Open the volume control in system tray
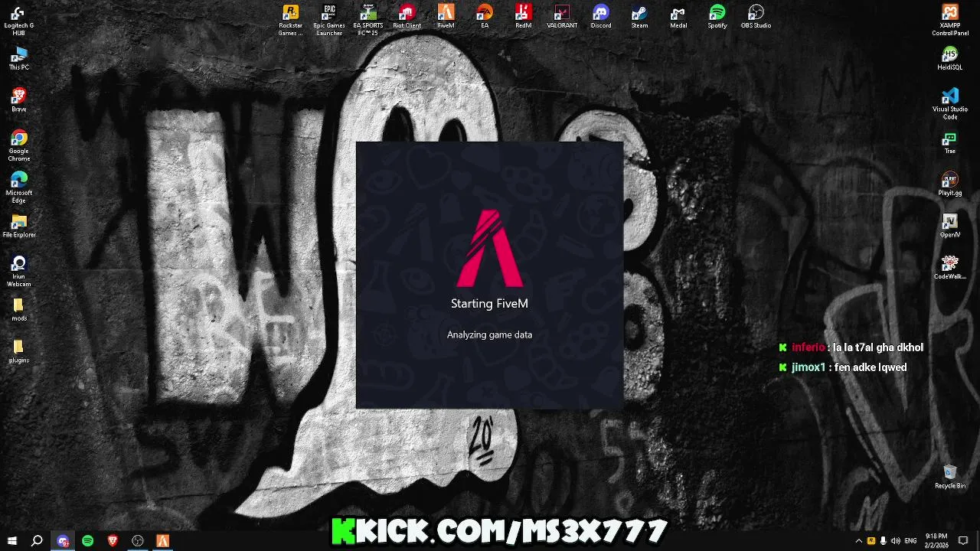The height and width of the screenshot is (551, 980). (x=895, y=541)
